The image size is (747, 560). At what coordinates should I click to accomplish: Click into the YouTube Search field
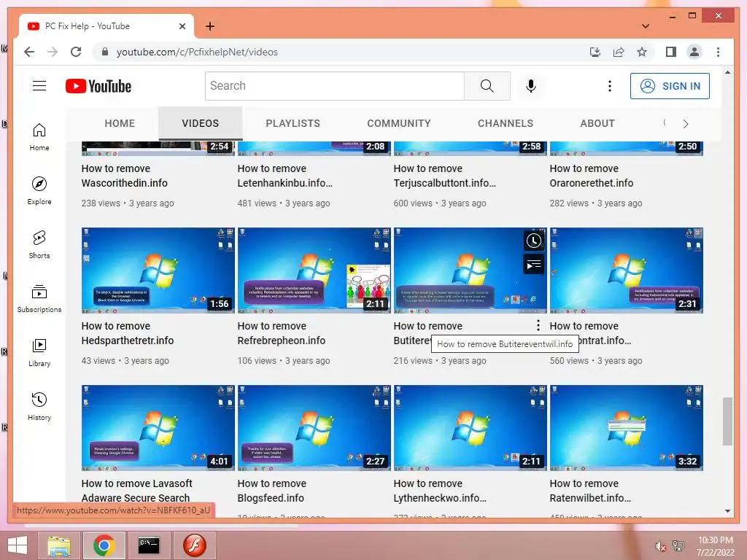tap(334, 86)
